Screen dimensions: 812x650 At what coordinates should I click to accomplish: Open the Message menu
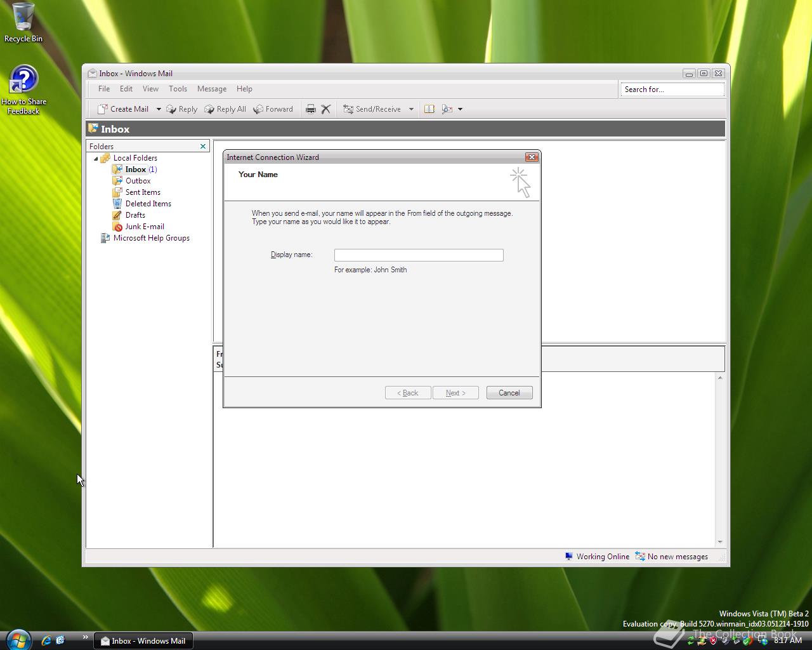[x=211, y=89]
